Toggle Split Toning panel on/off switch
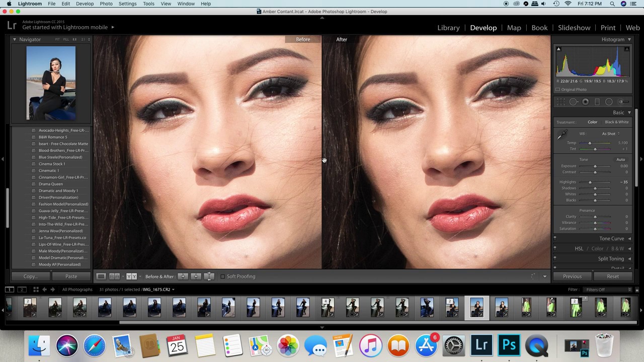The image size is (644, 362). [x=555, y=258]
